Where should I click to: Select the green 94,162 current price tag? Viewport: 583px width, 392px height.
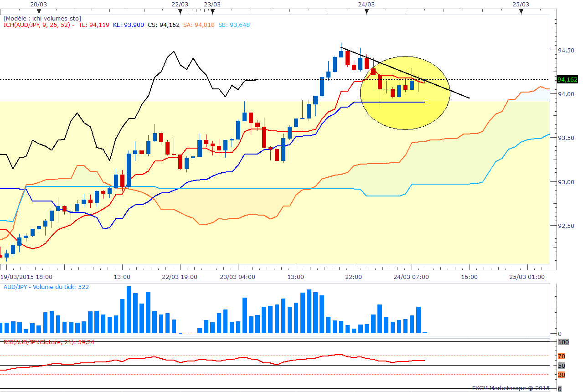click(x=568, y=79)
